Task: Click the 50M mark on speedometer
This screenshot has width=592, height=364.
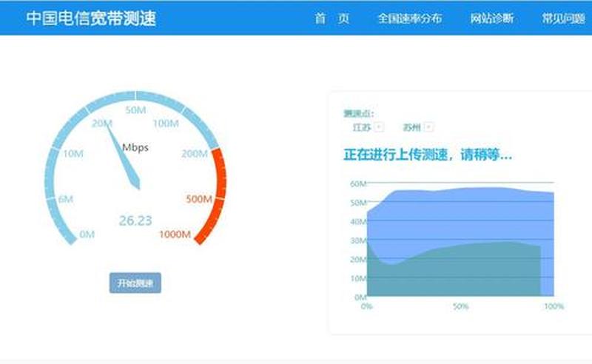Action: pyautogui.click(x=135, y=110)
